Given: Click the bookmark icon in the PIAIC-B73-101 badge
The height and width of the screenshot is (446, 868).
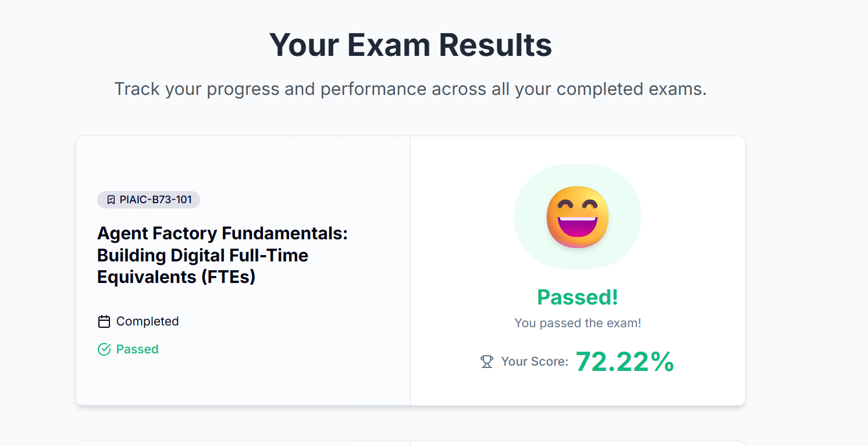Looking at the screenshot, I should point(111,200).
